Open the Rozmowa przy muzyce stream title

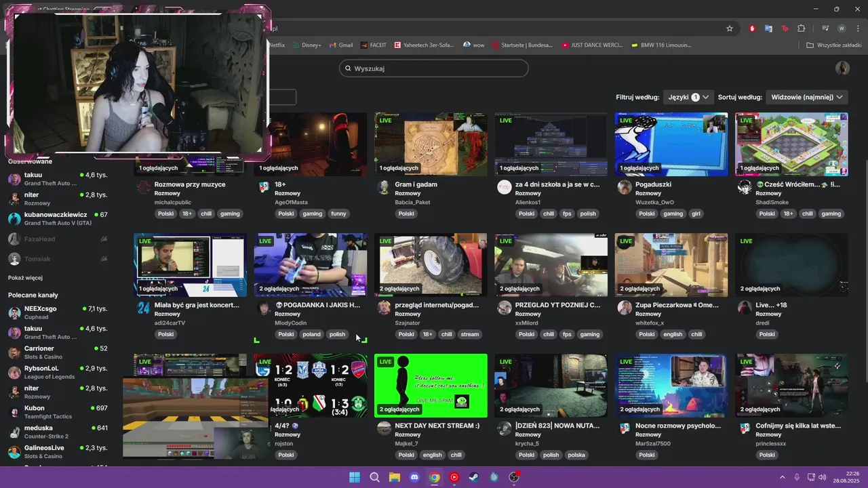click(x=190, y=184)
